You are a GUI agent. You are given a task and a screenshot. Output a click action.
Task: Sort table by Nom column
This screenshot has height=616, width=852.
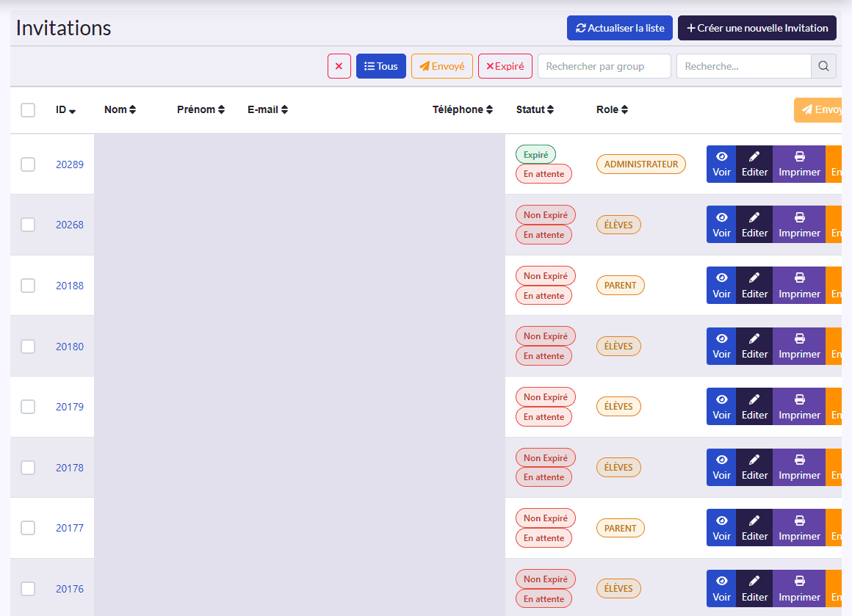[x=120, y=109]
